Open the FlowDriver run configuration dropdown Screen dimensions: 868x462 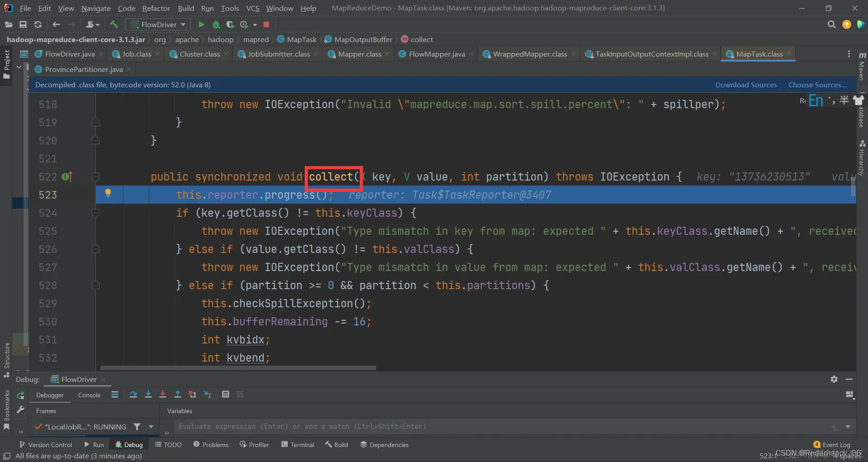158,24
